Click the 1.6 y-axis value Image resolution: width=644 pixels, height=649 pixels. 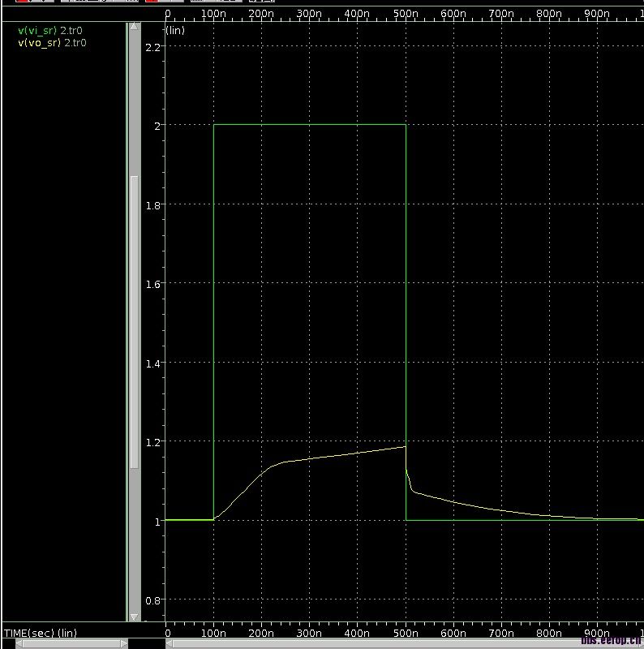coord(152,285)
